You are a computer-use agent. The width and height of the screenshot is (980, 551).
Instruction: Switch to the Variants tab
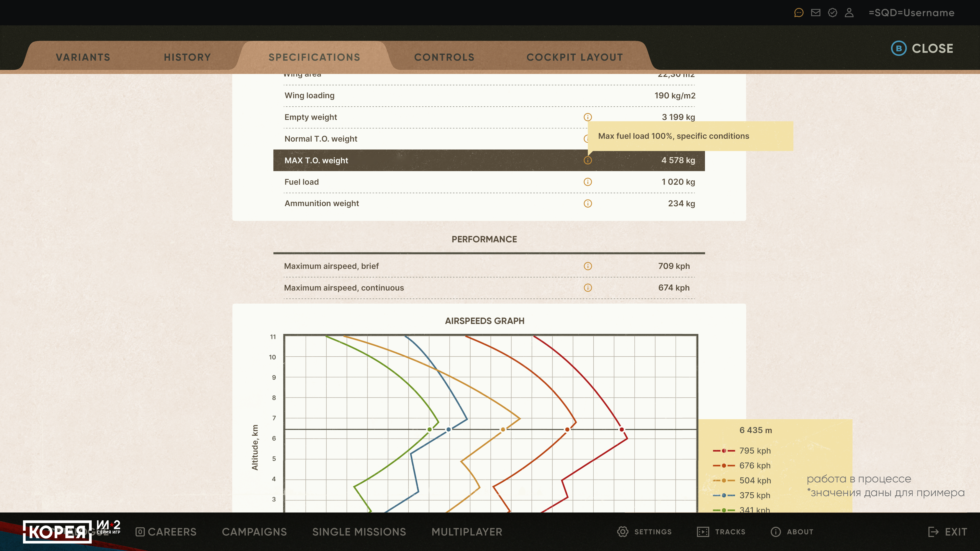tap(83, 57)
